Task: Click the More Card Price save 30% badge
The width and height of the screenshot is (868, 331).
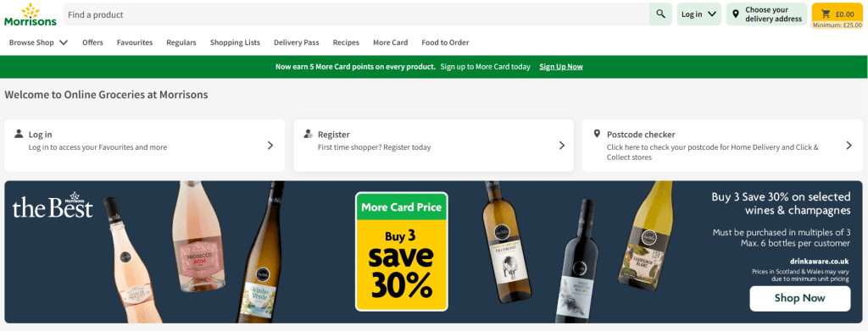Action: 401,251
